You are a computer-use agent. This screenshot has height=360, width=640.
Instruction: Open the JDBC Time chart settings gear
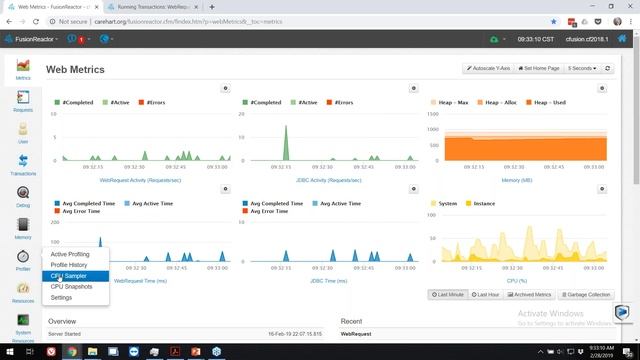point(413,189)
